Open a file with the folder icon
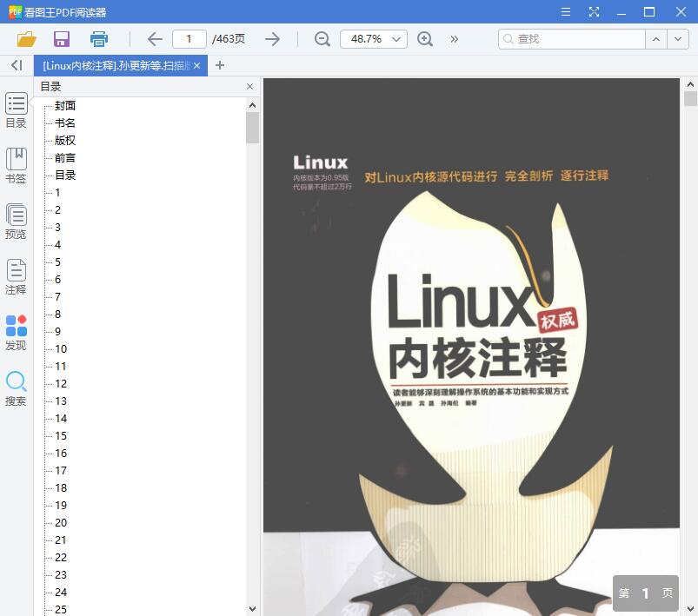The width and height of the screenshot is (698, 616). click(x=27, y=39)
